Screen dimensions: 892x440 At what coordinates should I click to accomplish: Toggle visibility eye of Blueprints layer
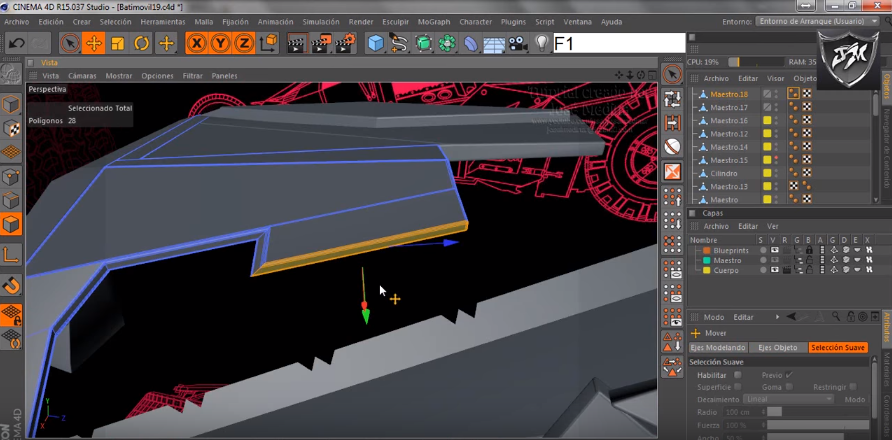point(774,250)
